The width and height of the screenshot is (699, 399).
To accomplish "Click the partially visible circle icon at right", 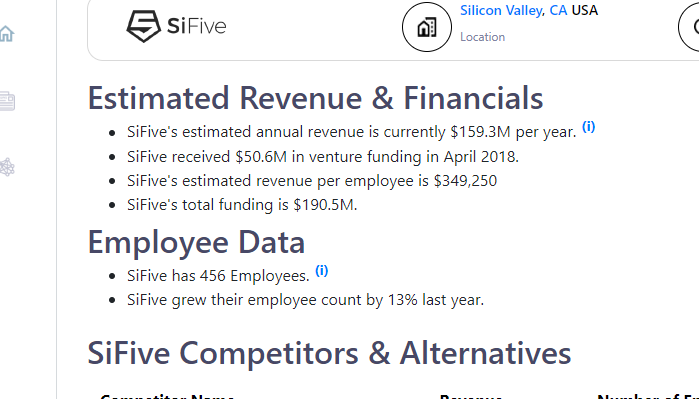I will 689,27.
